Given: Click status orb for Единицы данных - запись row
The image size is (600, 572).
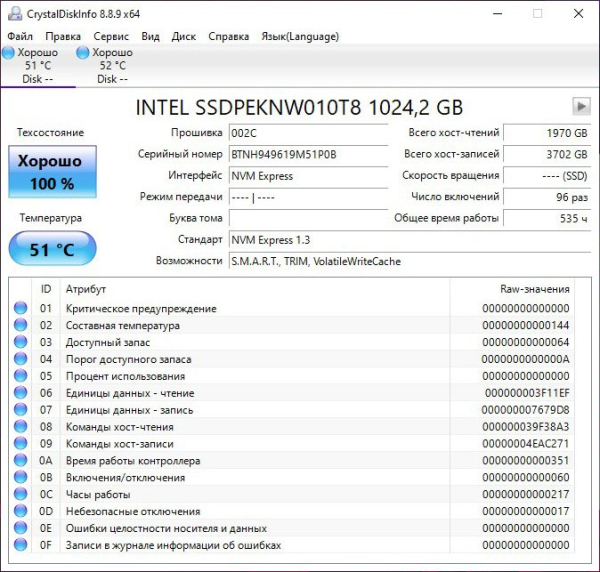Looking at the screenshot, I should click(21, 409).
